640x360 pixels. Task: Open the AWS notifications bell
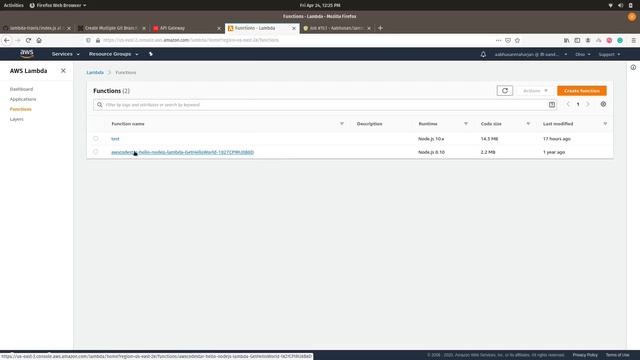483,54
